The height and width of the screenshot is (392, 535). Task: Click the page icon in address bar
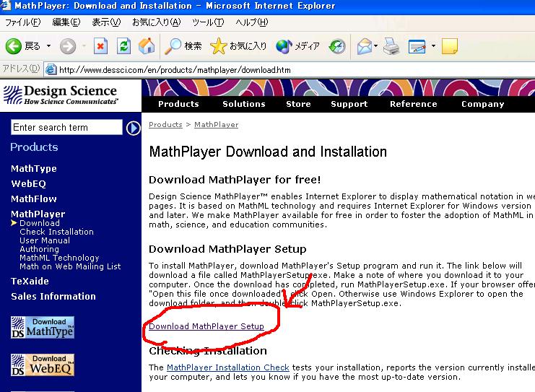pyautogui.click(x=51, y=69)
